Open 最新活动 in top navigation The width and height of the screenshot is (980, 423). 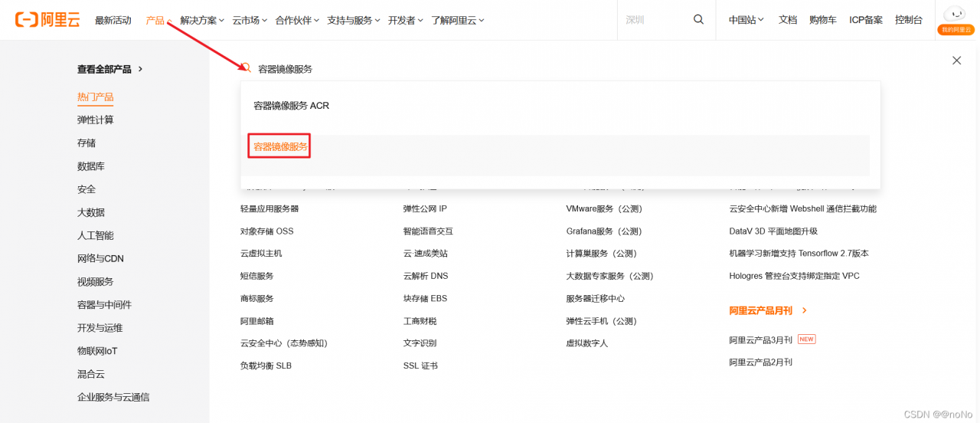tap(113, 20)
